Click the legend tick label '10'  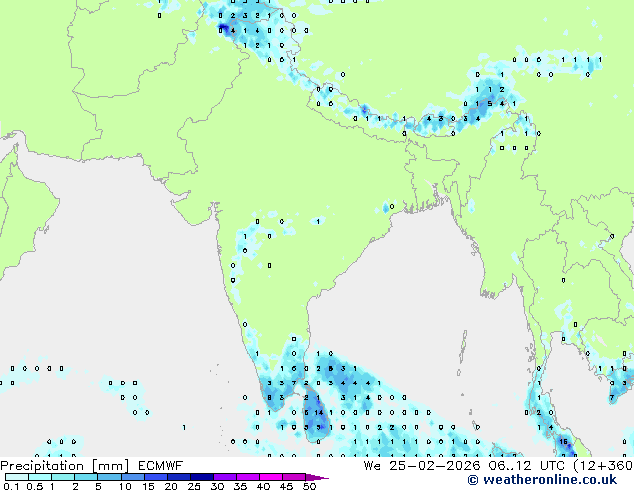[125, 486]
